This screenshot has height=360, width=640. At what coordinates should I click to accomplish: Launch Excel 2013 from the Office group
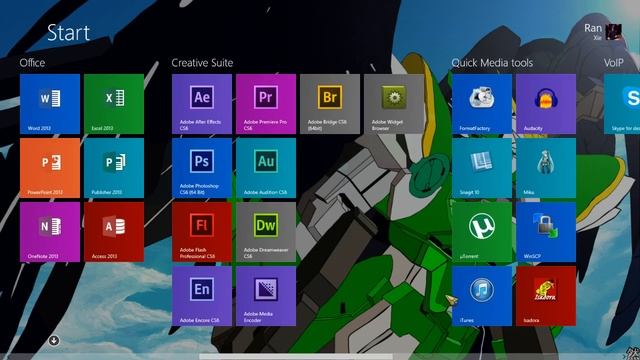click(x=114, y=104)
